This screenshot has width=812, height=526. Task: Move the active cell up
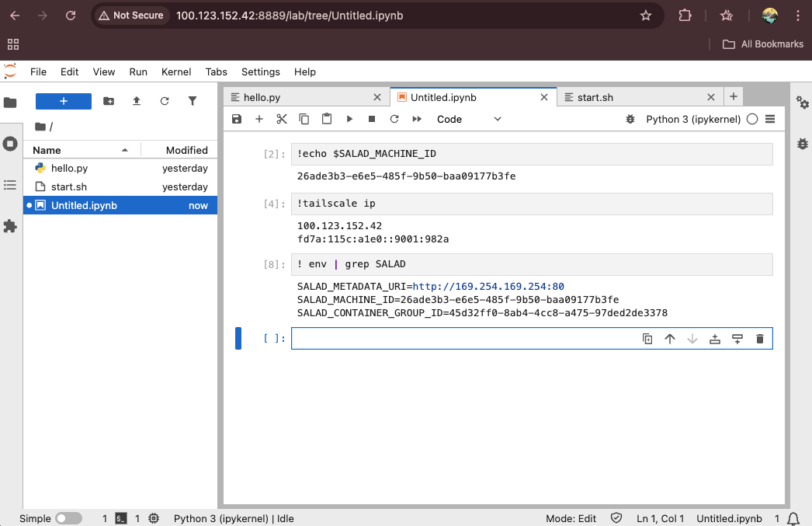point(670,339)
